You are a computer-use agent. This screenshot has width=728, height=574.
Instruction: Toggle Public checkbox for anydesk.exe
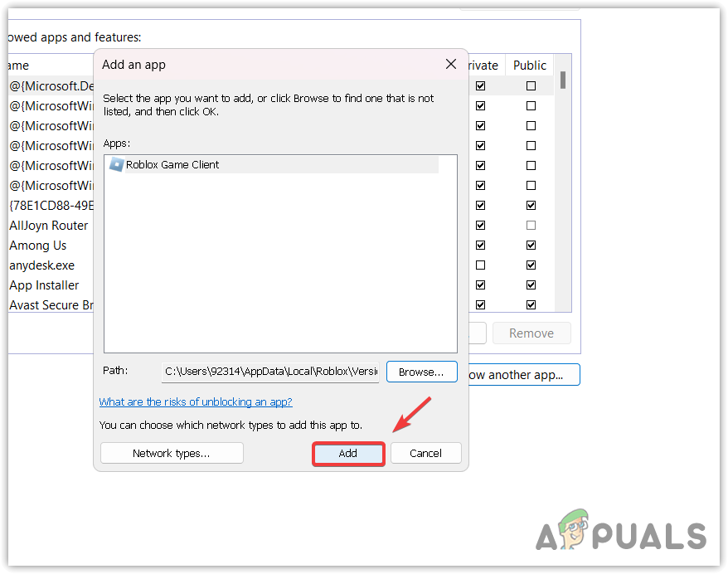[x=531, y=265]
